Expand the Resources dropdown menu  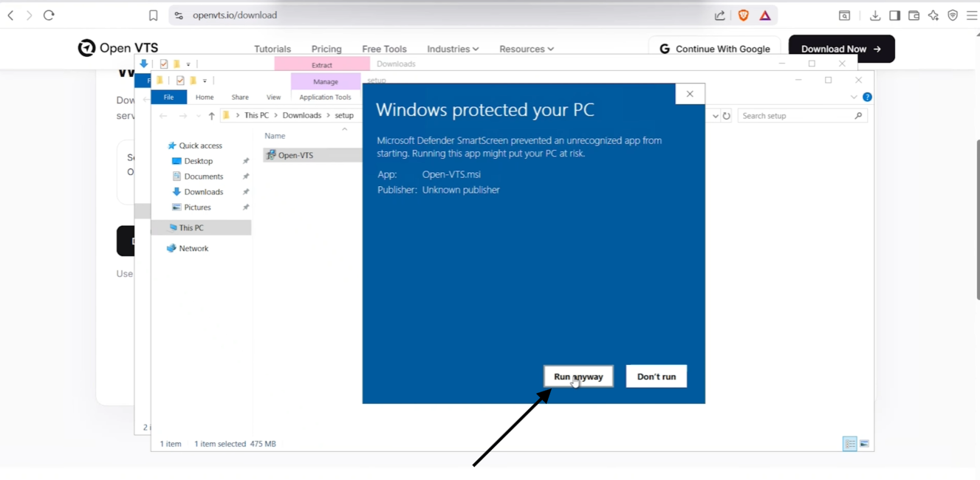pos(527,49)
